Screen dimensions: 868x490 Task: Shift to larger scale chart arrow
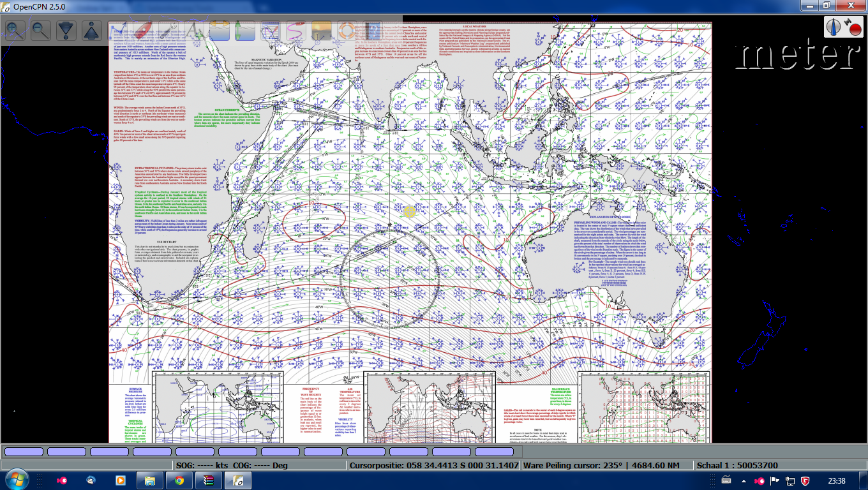pos(66,30)
